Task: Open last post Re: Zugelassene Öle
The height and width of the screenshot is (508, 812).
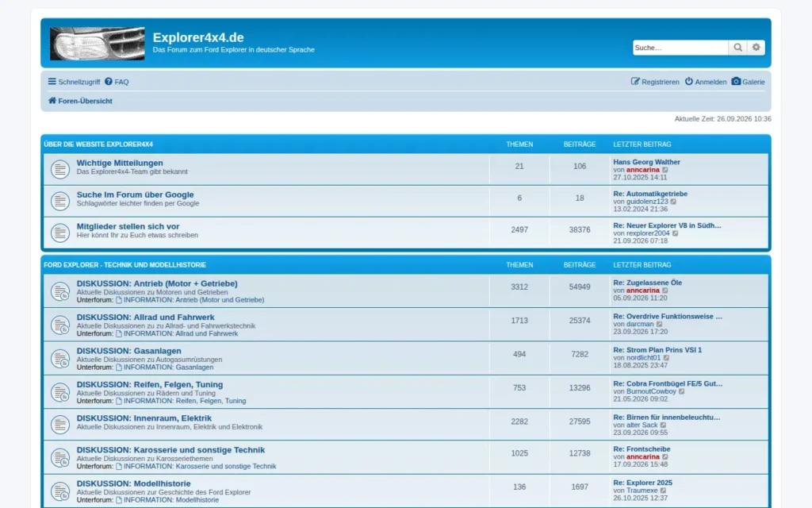Action: [648, 283]
